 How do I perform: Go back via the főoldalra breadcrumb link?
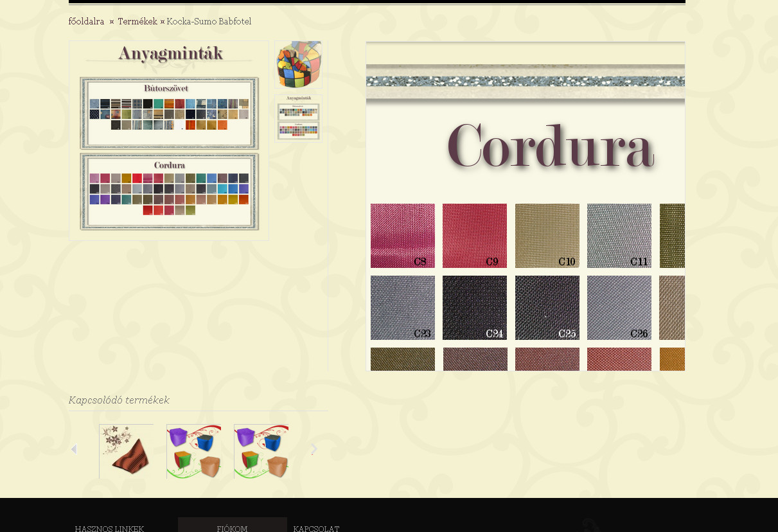[x=86, y=21]
